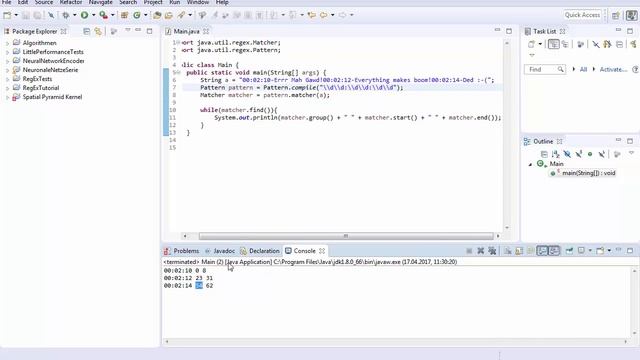This screenshot has width=640, height=360.
Task: Select the NeuronaleNetzeSerie project
Action: coord(50,70)
